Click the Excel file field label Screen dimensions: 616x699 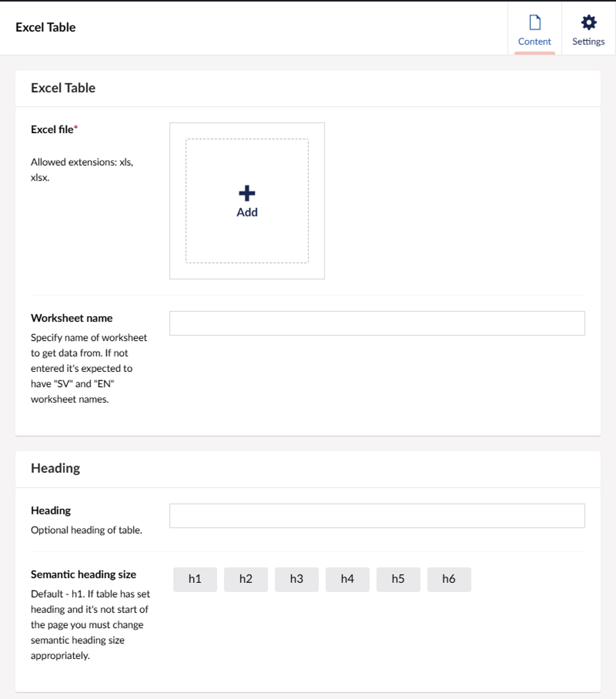pos(52,129)
